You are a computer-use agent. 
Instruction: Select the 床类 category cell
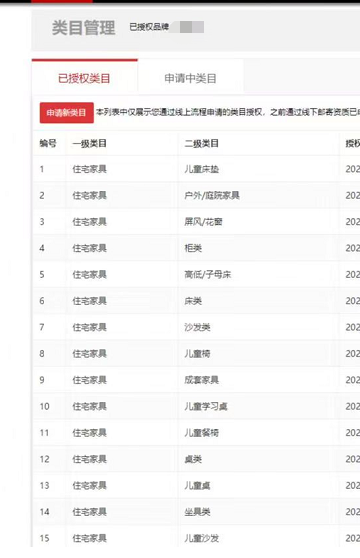click(x=193, y=301)
